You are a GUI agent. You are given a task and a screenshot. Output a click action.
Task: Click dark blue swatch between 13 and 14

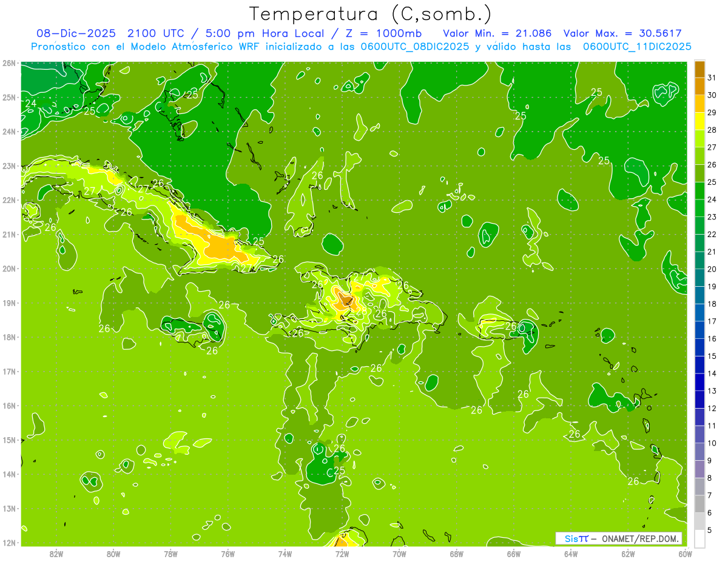tap(700, 382)
